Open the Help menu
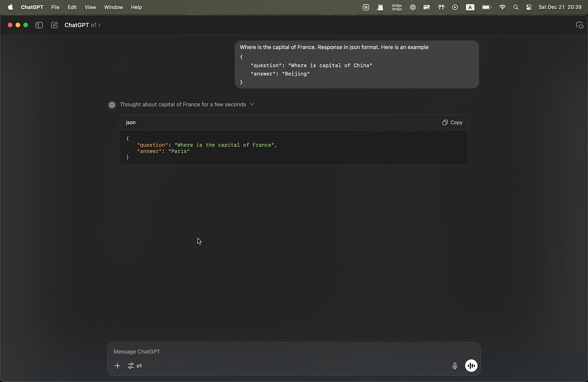 (136, 7)
